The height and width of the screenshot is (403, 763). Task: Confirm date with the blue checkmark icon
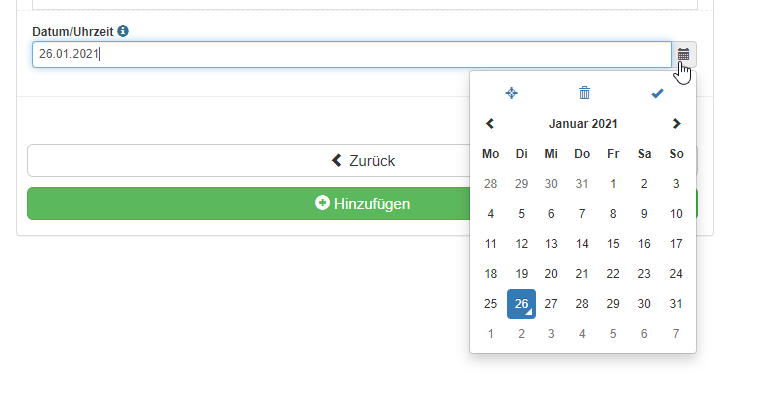(657, 93)
